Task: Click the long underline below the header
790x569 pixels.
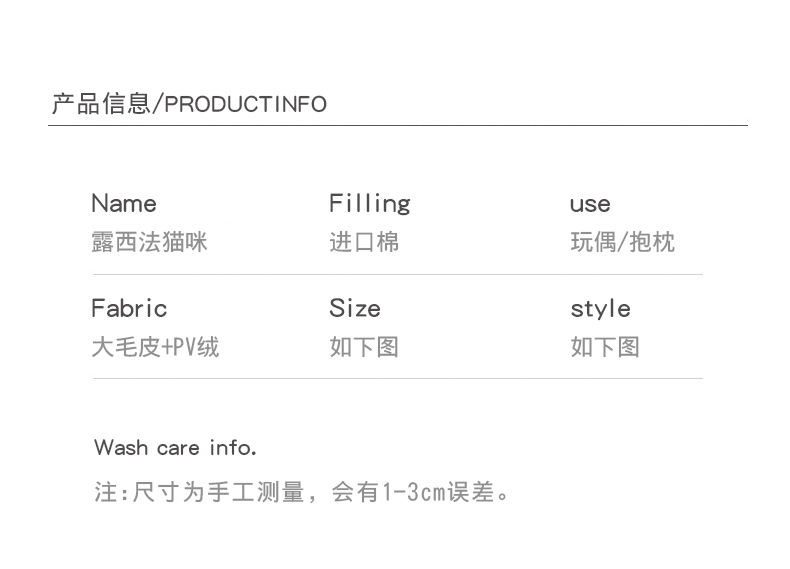Action: pos(398,125)
